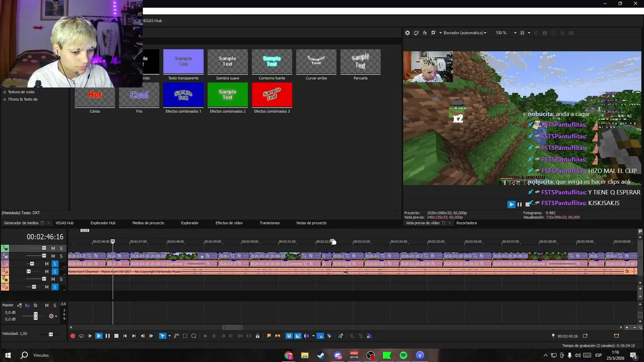Mute audio track 4

coord(47,271)
